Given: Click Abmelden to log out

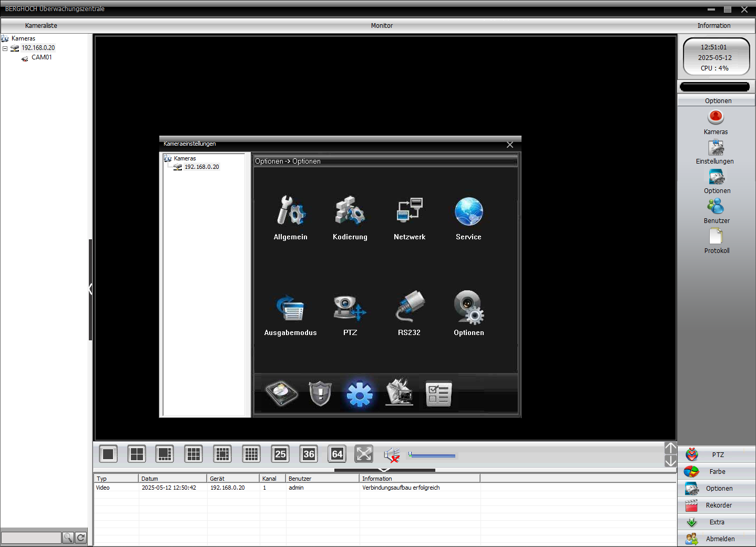Looking at the screenshot, I should (717, 539).
